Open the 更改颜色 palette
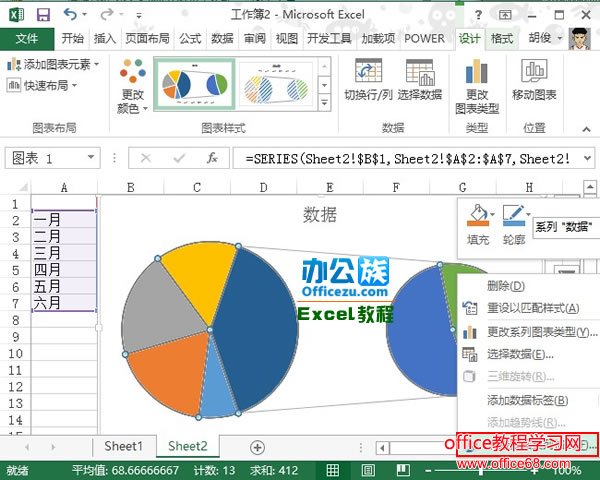 pos(132,86)
